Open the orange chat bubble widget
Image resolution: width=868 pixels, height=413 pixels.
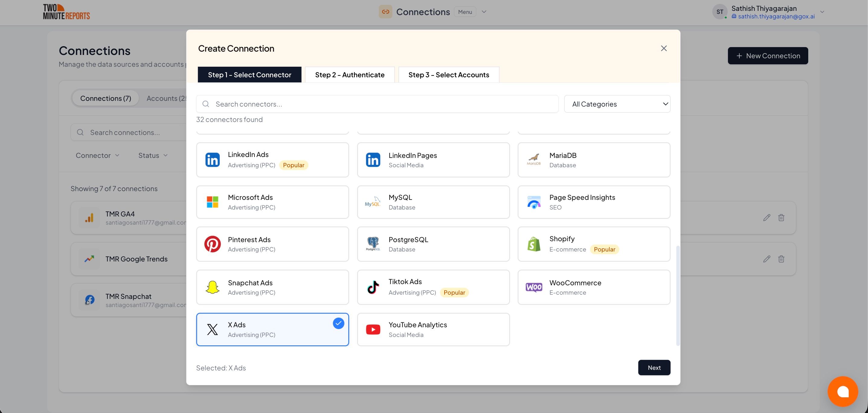(x=842, y=392)
